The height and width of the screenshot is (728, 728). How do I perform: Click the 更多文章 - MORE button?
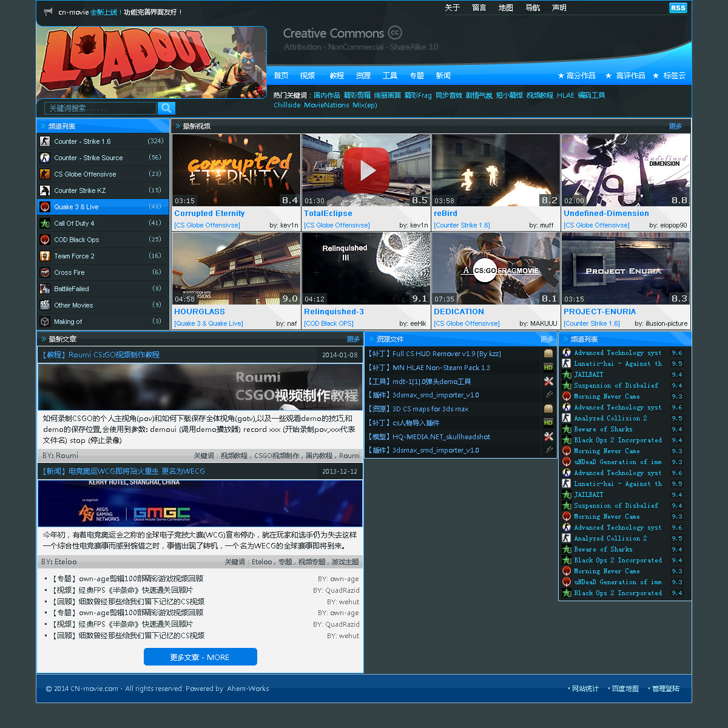click(x=200, y=657)
